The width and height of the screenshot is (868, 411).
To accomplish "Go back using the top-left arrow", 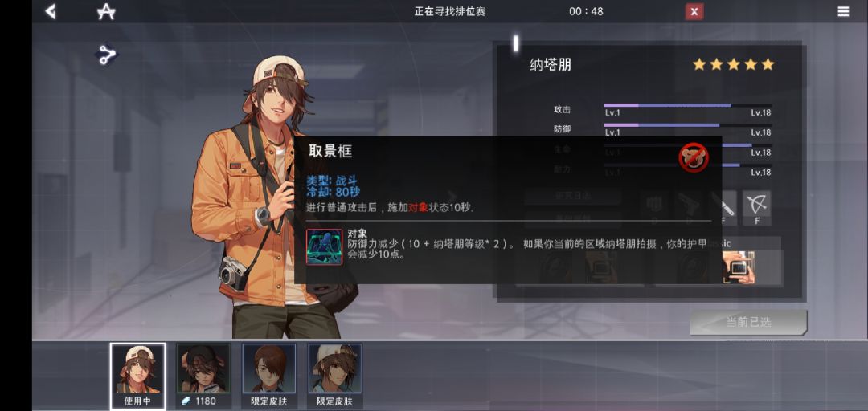I will pos(51,11).
